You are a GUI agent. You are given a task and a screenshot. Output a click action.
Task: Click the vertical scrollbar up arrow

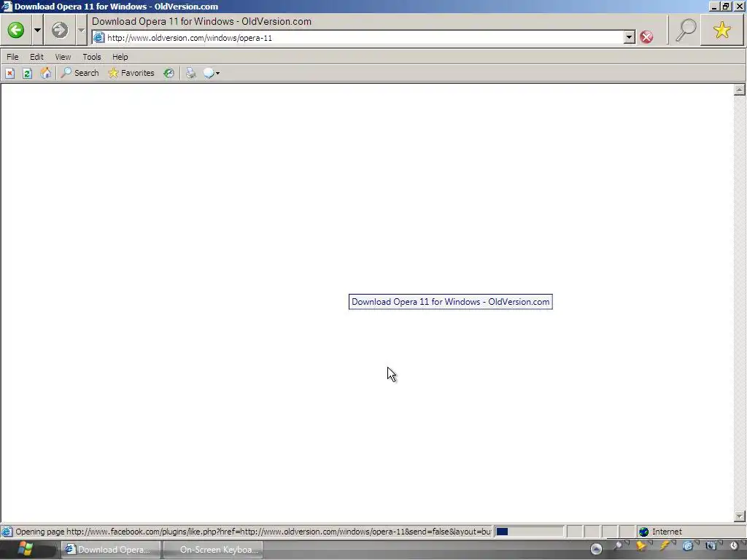click(740, 90)
